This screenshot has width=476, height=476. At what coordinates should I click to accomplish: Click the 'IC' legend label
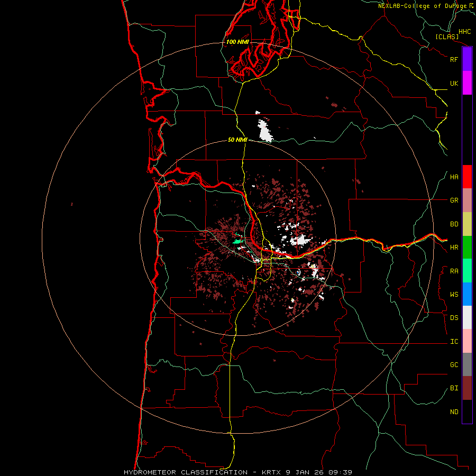454,342
